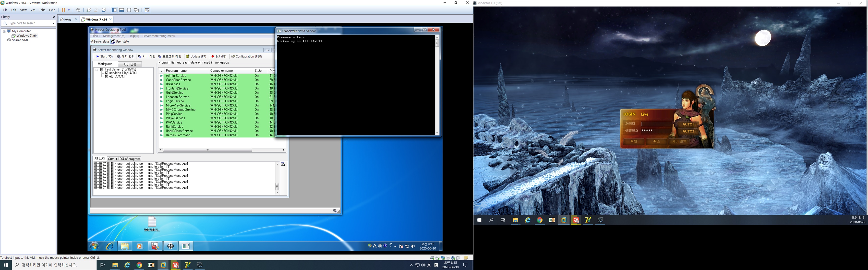The width and height of the screenshot is (868, 270).
Task: Close the Library panel
Action: 54,17
